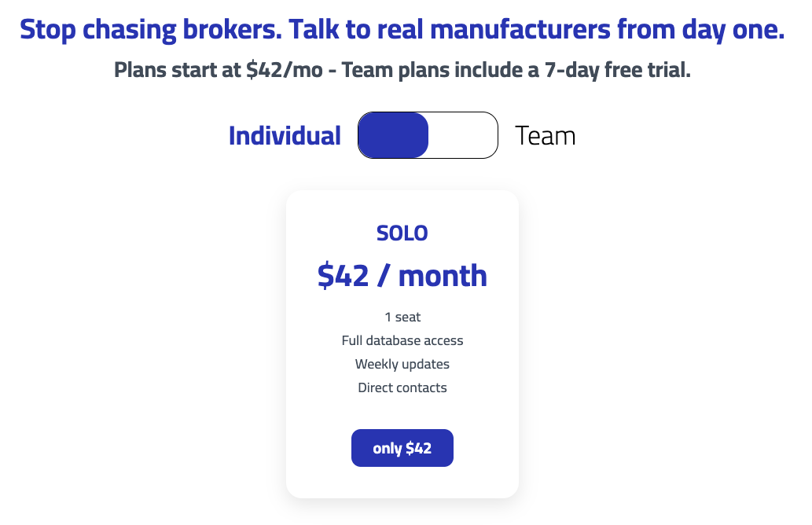Select the "1 seat" feature line
Screen dimensions: 812x525
pyautogui.click(x=402, y=318)
